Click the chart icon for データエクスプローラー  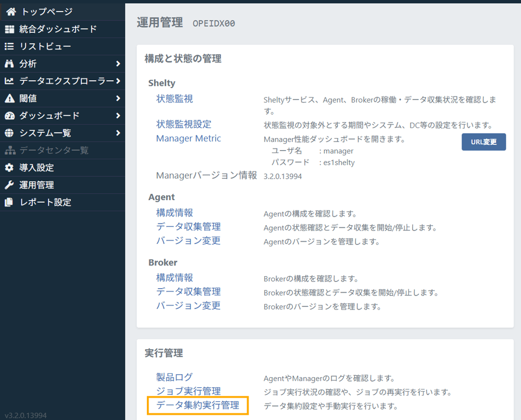(x=9, y=81)
